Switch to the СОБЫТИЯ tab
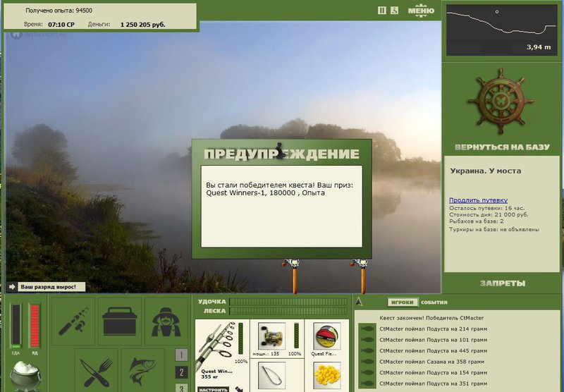This screenshot has width=564, height=392. [434, 302]
